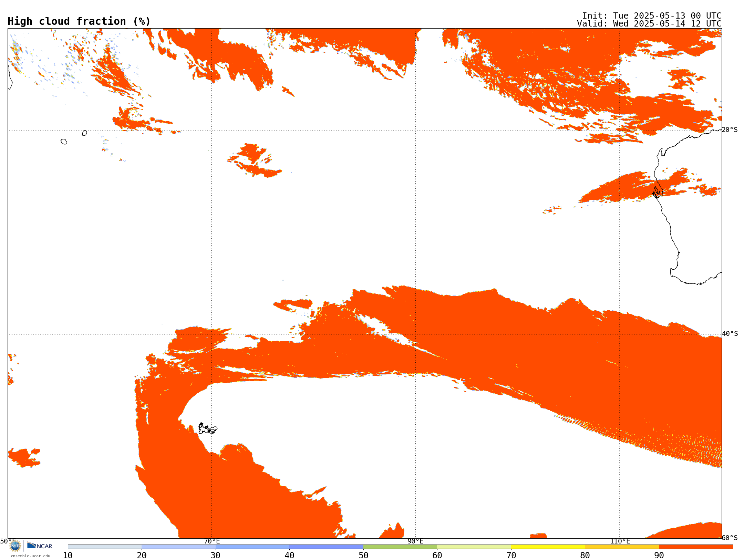Select the 10-20 grey colorbar segment
Screen dimensions: 744x560
(x=105, y=547)
